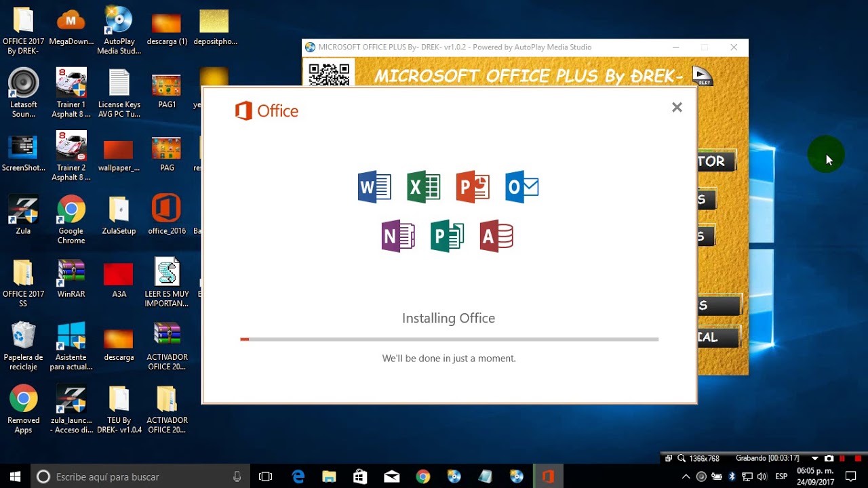Select the 'Trainer 1 Asphalt 8' desktop icon

pyautogui.click(x=71, y=94)
